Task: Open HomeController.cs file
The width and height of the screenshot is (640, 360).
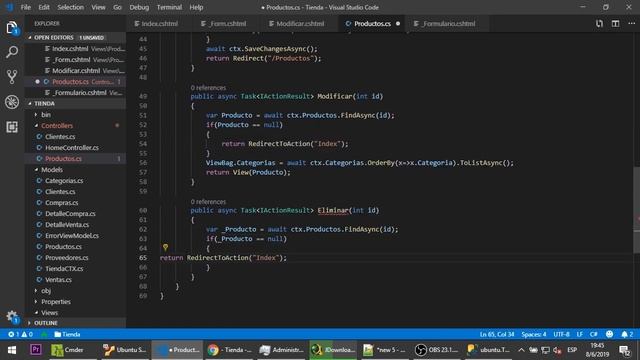Action: pyautogui.click(x=75, y=148)
